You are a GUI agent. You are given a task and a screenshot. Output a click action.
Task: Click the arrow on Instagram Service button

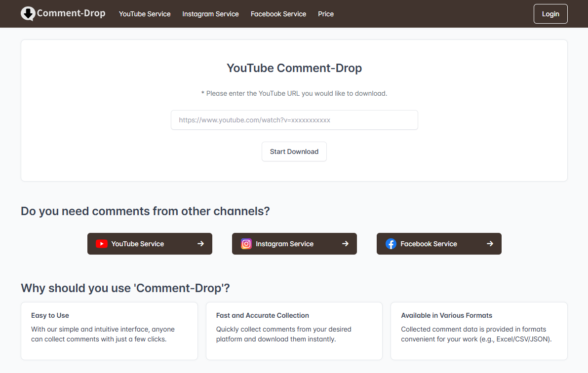pyautogui.click(x=346, y=244)
